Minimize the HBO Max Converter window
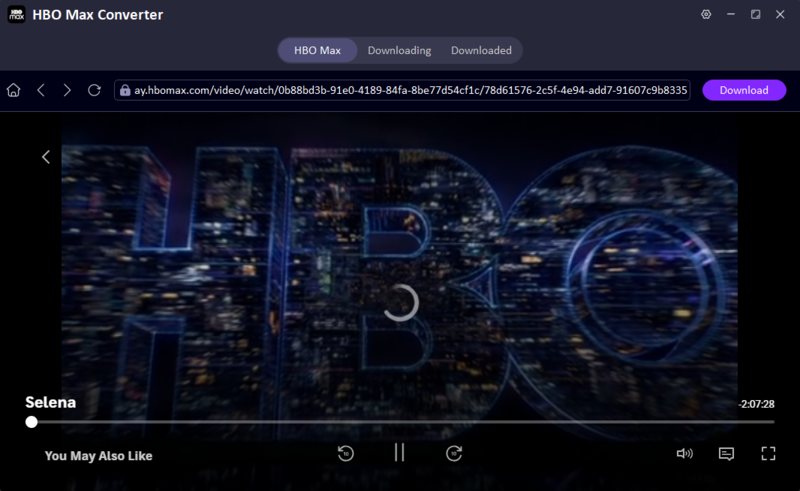 point(731,14)
